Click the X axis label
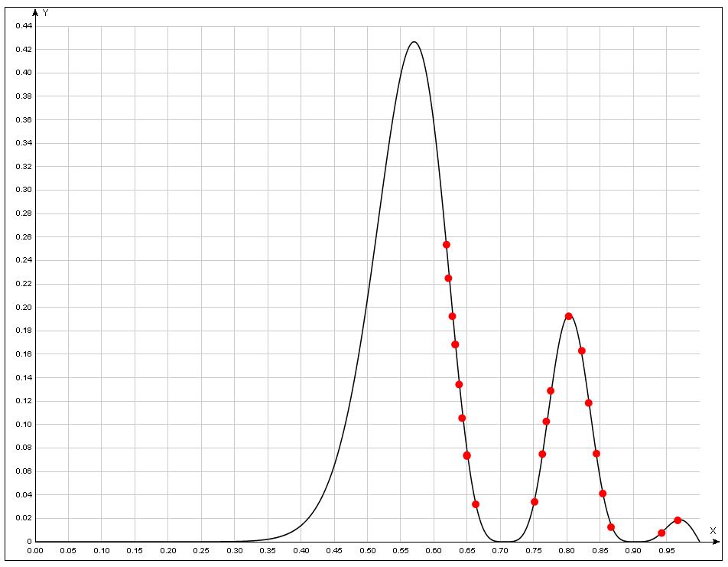The width and height of the screenshot is (728, 567). click(x=713, y=531)
